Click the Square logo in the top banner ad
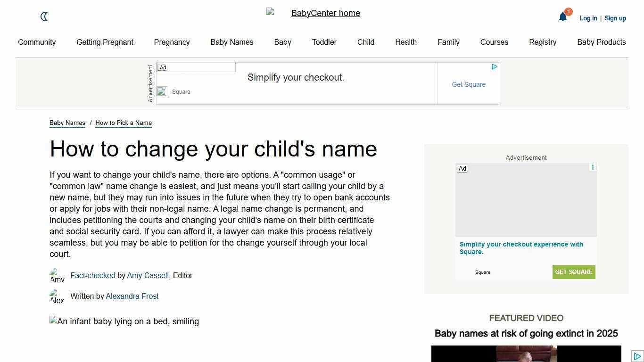This screenshot has width=644, height=362. (x=162, y=91)
